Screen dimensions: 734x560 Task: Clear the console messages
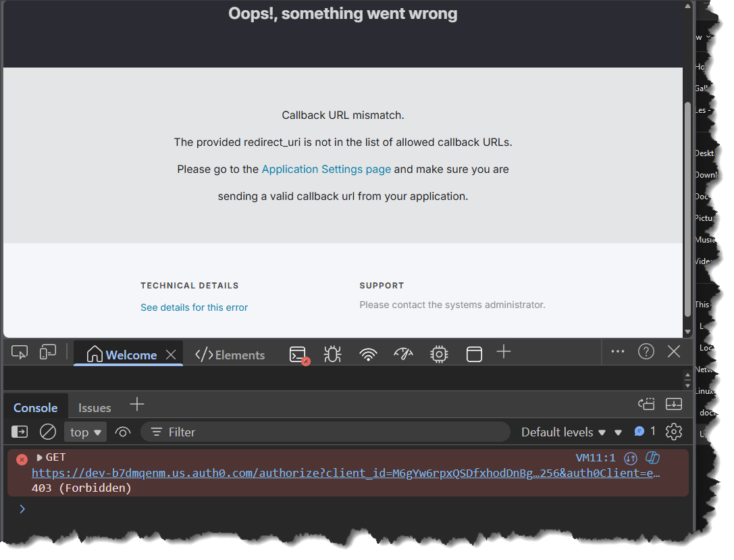pos(47,431)
